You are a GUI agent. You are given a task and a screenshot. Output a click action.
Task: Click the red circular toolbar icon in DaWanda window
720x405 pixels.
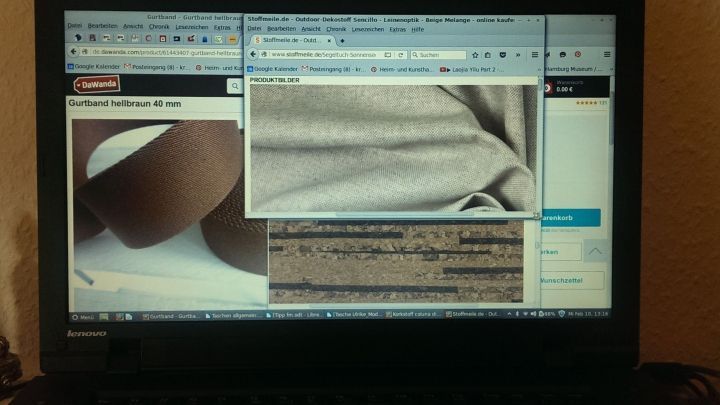[578, 54]
